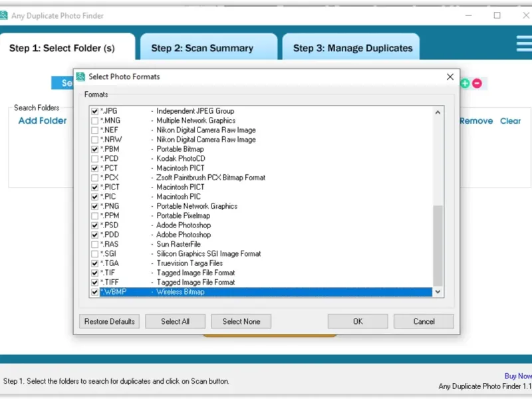Go to Step 3: Manage Duplicates tab
The image size is (532, 399).
(x=350, y=48)
